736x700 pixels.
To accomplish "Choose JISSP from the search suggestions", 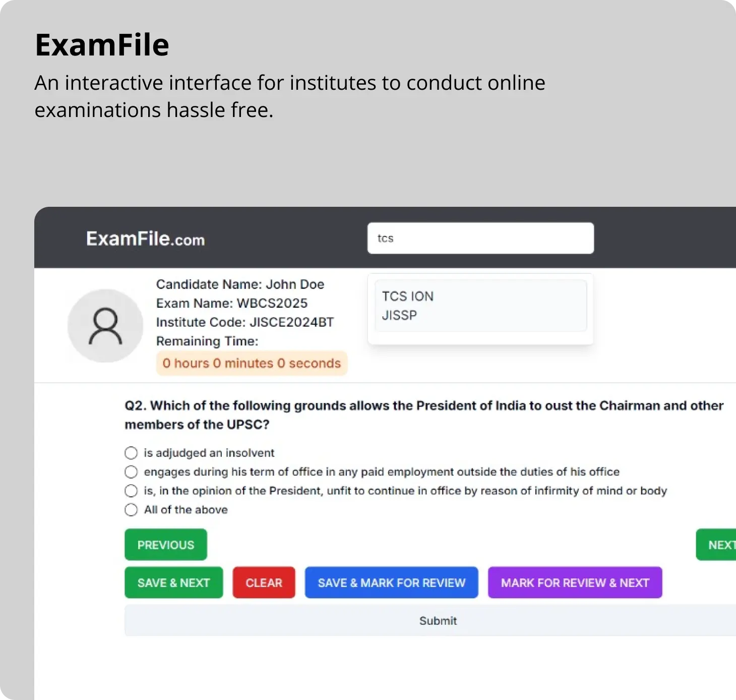I will [x=399, y=315].
